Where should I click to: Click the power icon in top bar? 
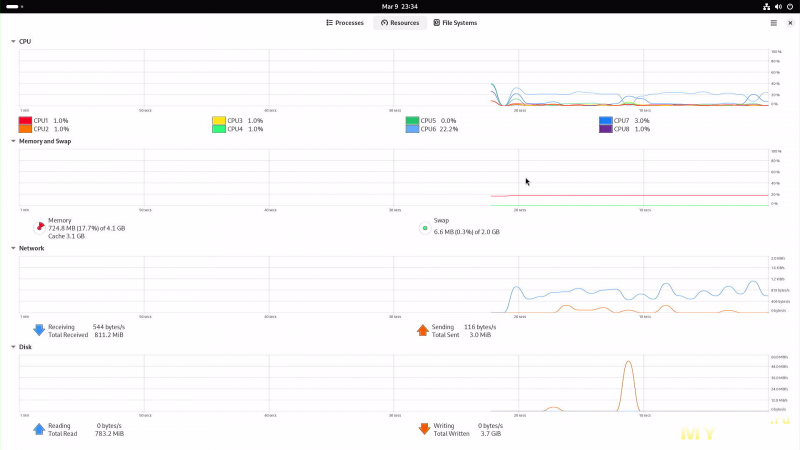point(790,6)
